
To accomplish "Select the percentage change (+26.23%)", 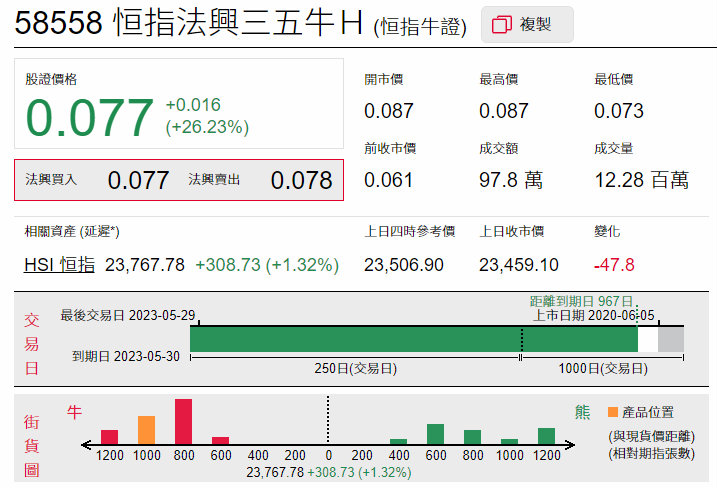I will click(207, 127).
